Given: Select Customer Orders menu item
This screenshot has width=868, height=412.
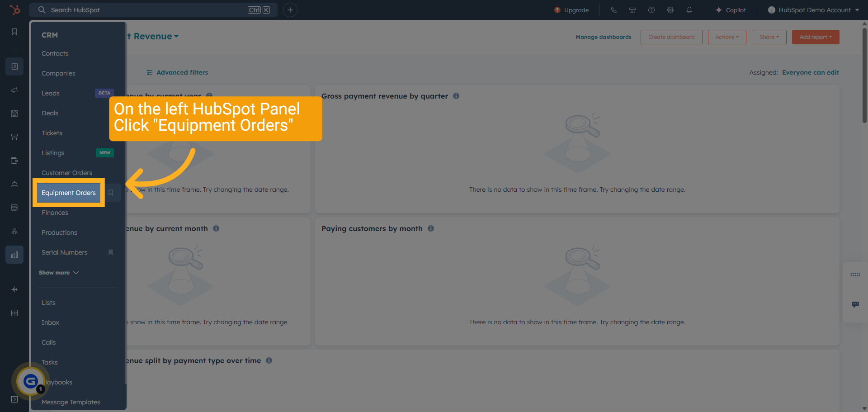Looking at the screenshot, I should tap(67, 173).
